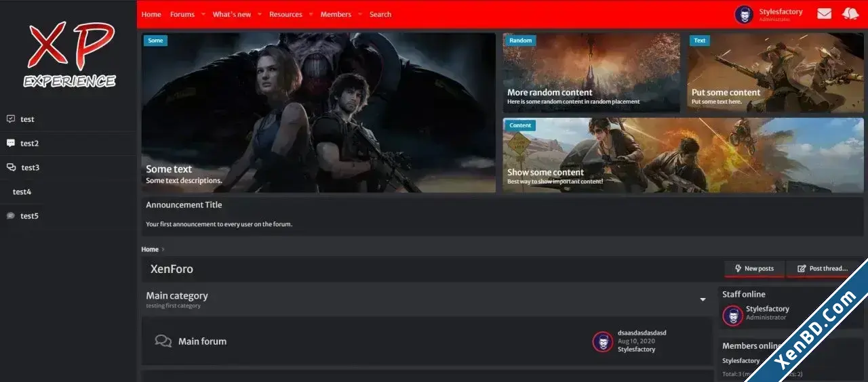Click the test3 conversation icon

(x=11, y=167)
